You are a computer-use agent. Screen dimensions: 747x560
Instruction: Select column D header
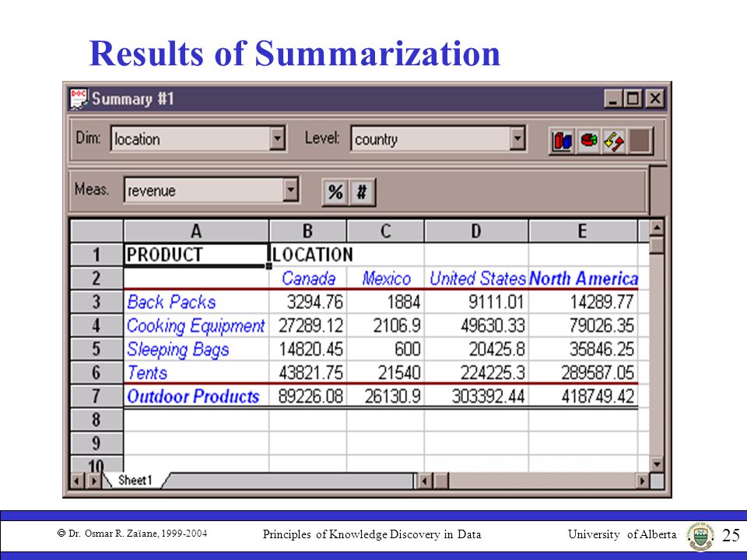476,232
